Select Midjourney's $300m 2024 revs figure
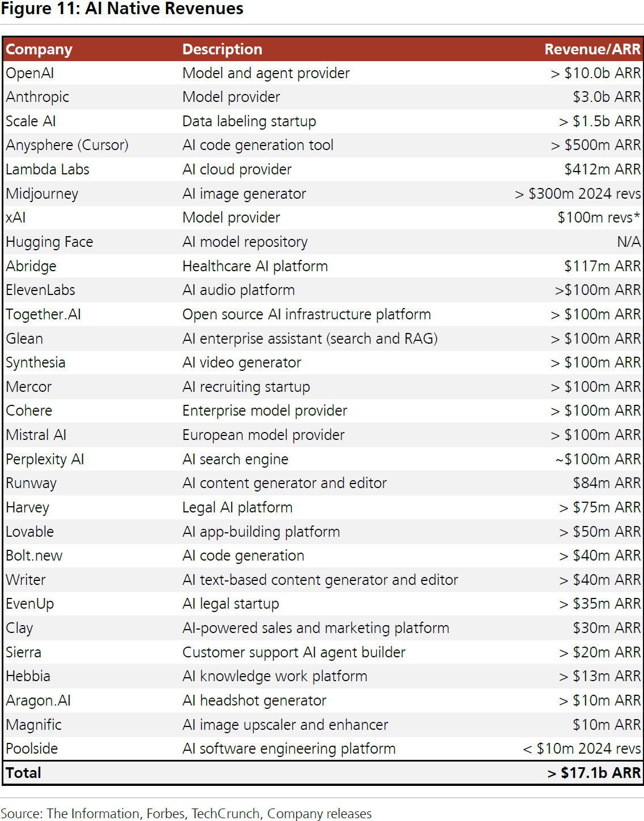This screenshot has width=644, height=821. [578, 194]
